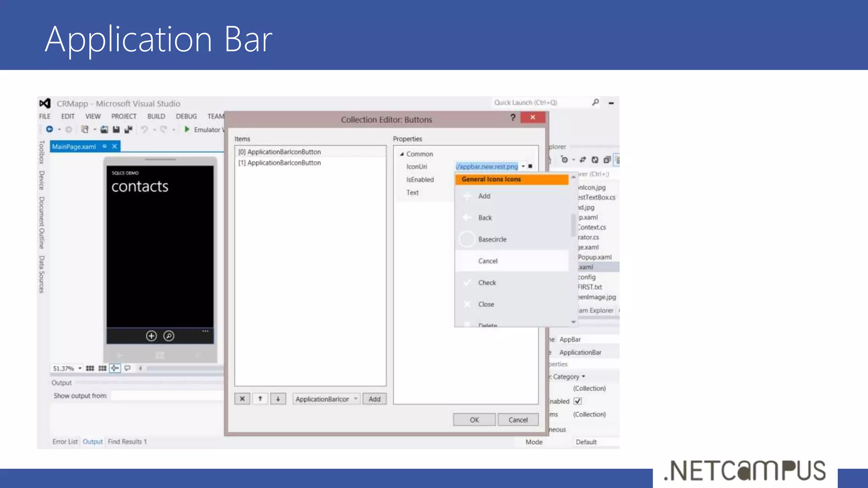This screenshot has width=868, height=488.
Task: Click the Visual Studio logo icon
Action: [45, 103]
